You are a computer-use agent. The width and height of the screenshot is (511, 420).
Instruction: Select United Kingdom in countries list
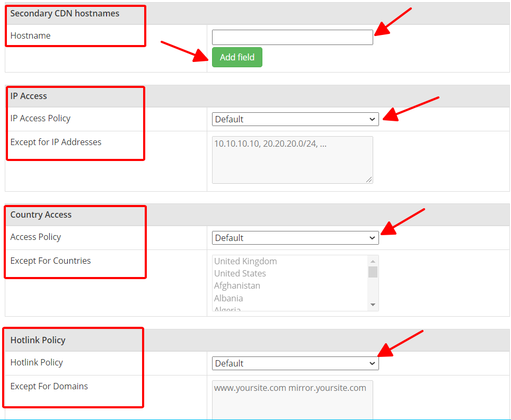pos(245,261)
